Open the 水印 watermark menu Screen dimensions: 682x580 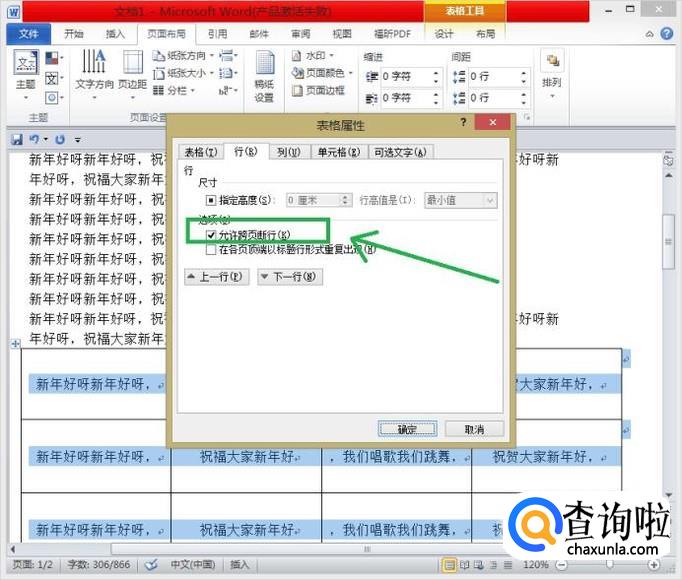312,56
